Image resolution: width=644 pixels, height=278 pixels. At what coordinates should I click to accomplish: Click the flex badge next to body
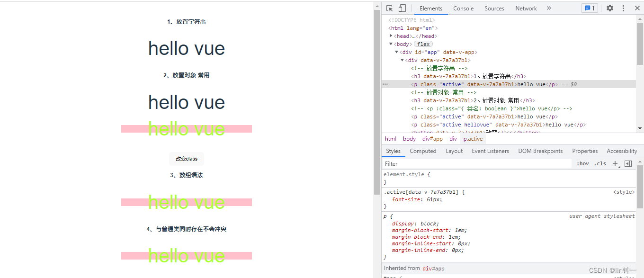(x=423, y=44)
